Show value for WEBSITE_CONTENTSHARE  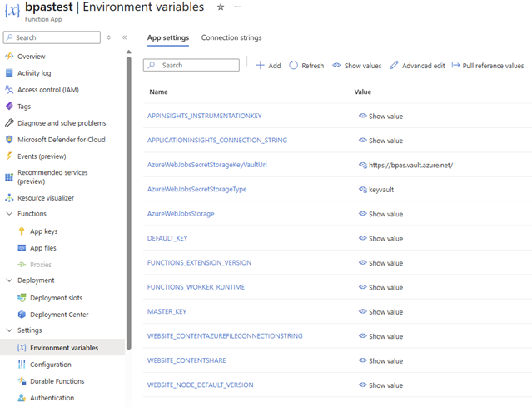(x=380, y=360)
